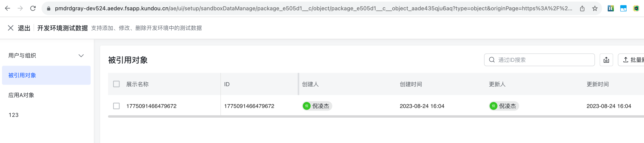Click the horizontal table scrollbar
The image size is (644, 143).
[x=376, y=116]
